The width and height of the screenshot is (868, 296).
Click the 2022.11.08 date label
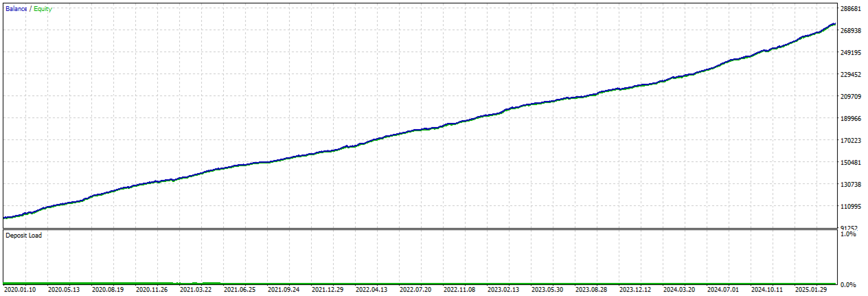459,291
